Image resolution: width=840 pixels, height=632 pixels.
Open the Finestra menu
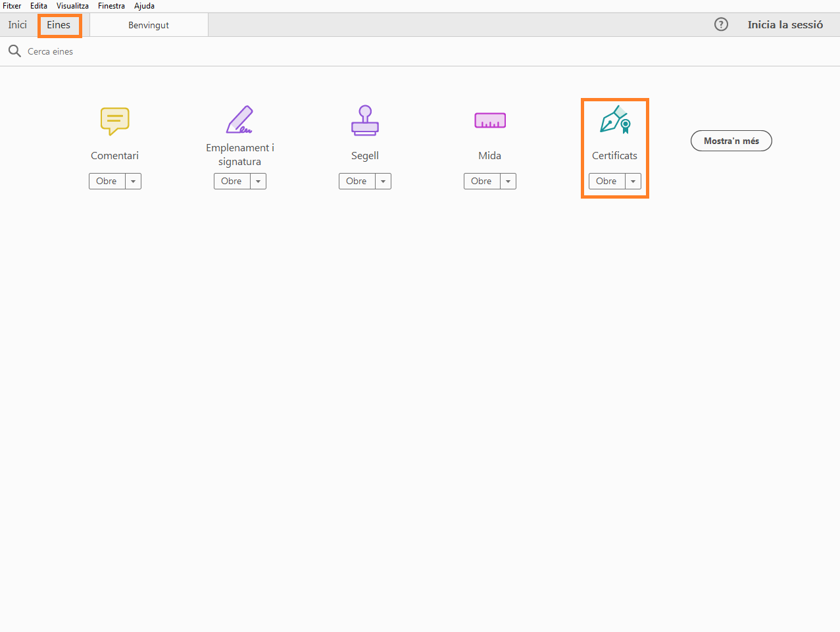coord(111,6)
